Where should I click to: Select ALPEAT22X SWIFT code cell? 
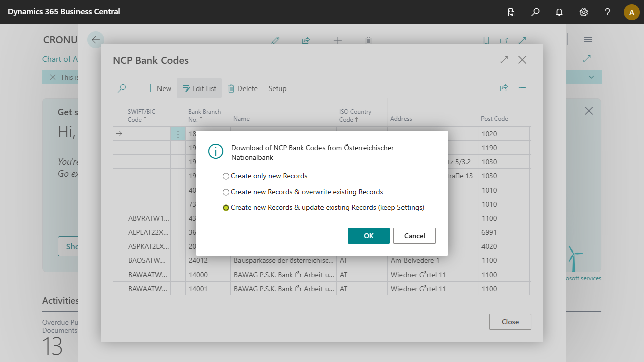coord(148,232)
